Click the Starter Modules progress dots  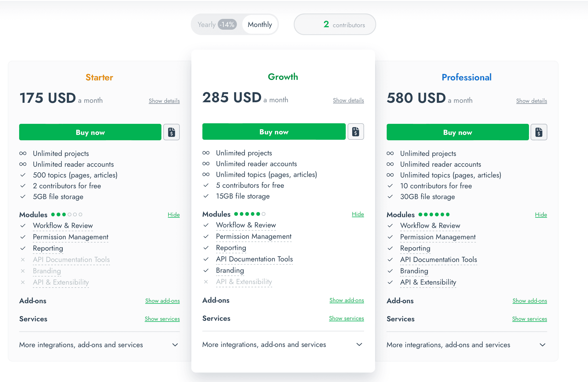67,214
